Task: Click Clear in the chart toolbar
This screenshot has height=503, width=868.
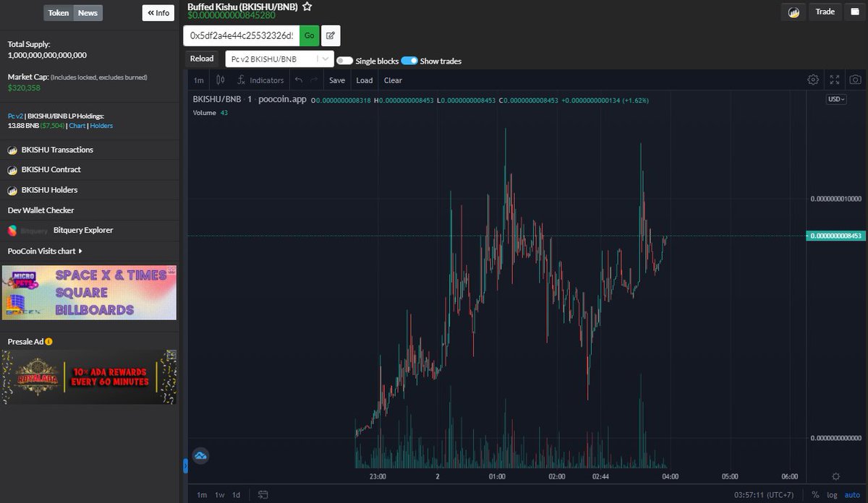Action: pos(393,80)
